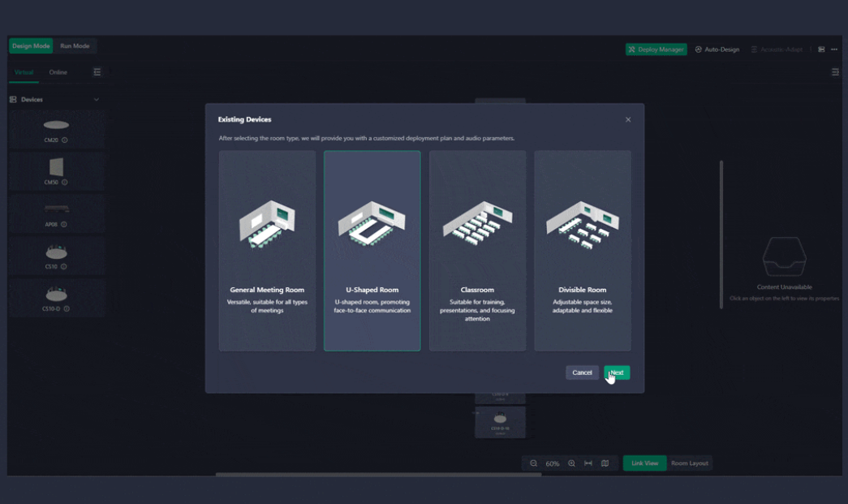Switch to the Online tab

point(58,72)
